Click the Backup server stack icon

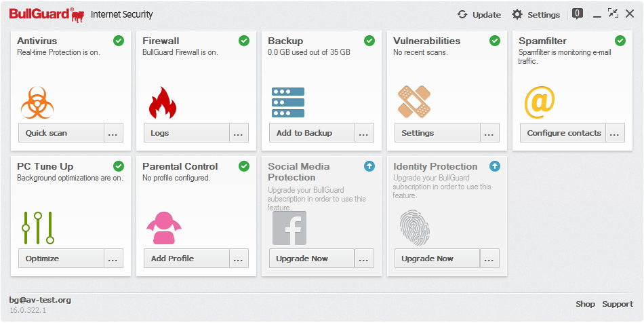pyautogui.click(x=288, y=102)
